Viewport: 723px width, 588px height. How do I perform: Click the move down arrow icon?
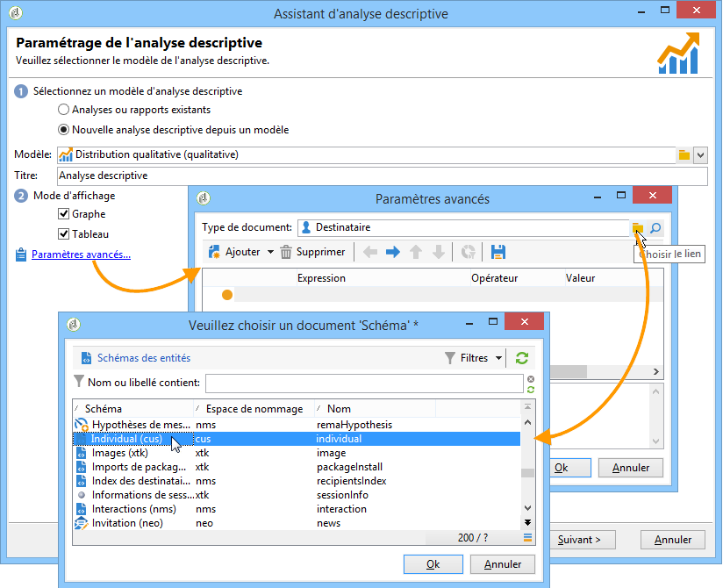pyautogui.click(x=439, y=252)
